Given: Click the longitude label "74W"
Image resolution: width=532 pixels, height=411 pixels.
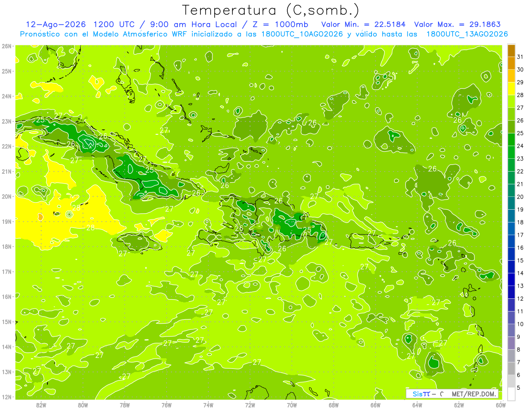Looking at the screenshot, I should coord(208,405).
